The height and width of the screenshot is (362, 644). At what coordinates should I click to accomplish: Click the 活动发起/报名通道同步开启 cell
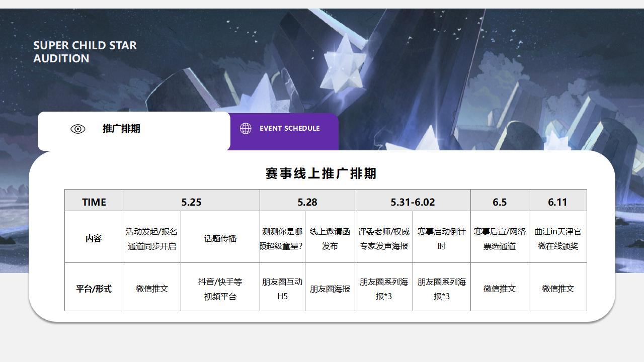(x=152, y=237)
